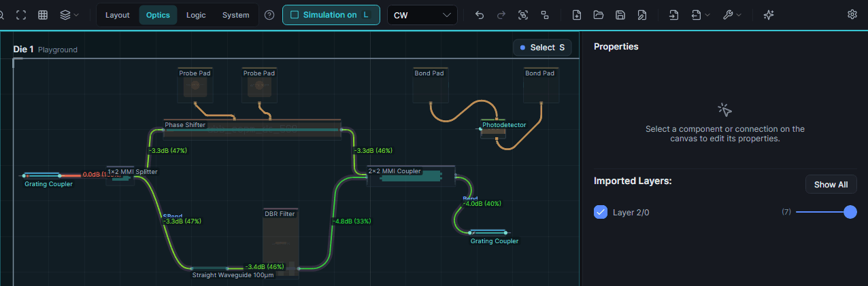This screenshot has height=286, width=868.
Task: Click the Layer 2/0 opacity slider handle
Action: pyautogui.click(x=850, y=212)
